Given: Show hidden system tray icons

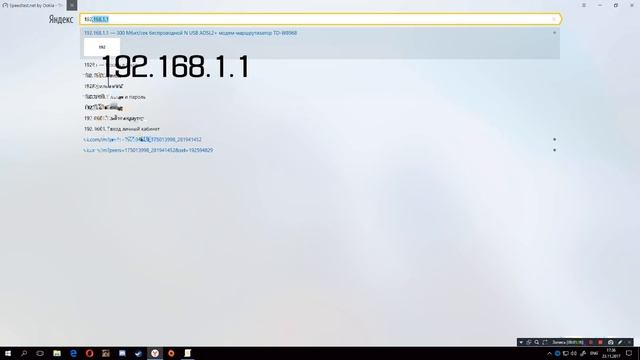Looking at the screenshot, I should [x=549, y=353].
